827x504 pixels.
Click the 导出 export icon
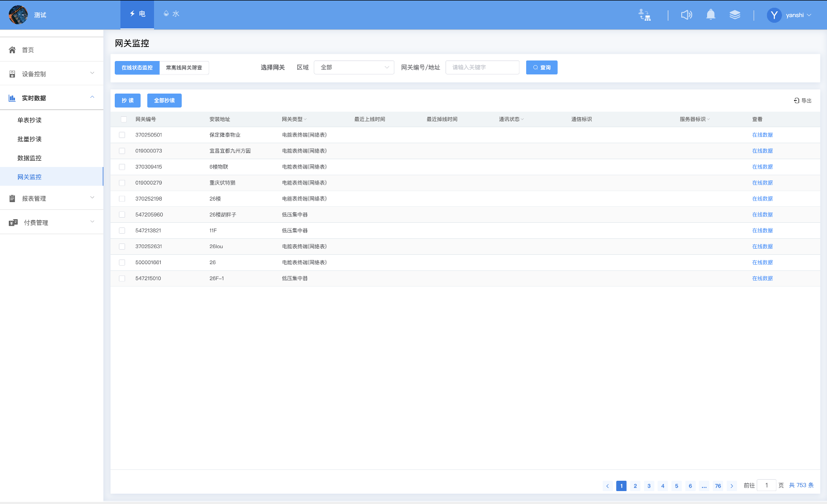tap(797, 101)
